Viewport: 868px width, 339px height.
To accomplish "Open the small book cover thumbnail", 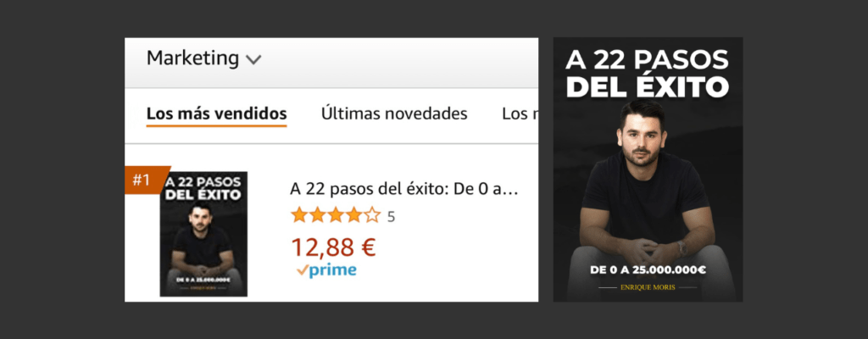I will pos(203,234).
